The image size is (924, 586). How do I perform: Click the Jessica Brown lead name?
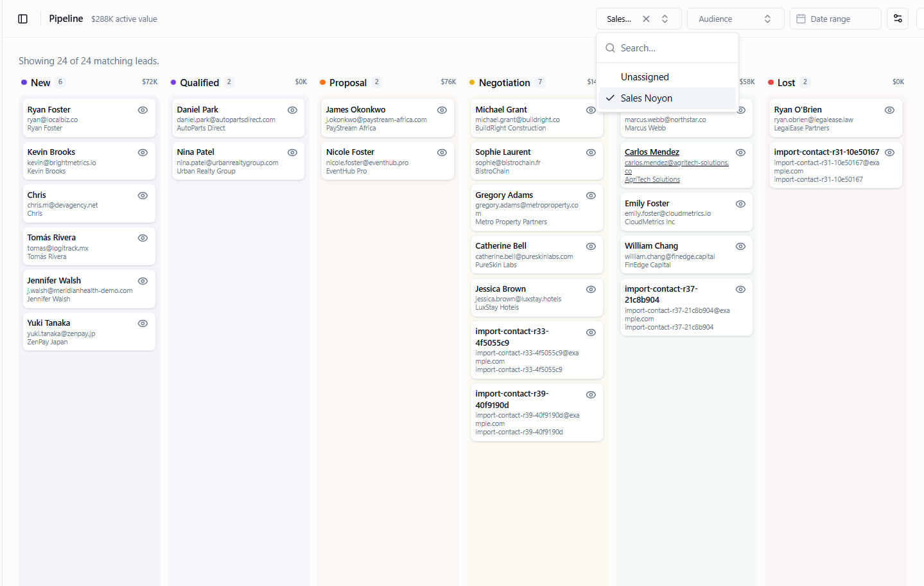pos(500,289)
